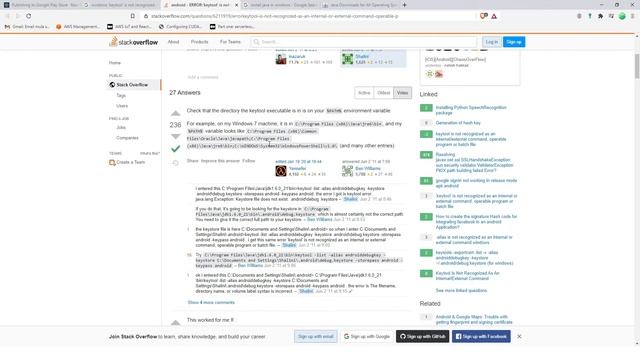Click the Stack Overflow logo
The height and width of the screenshot is (360, 640).
(133, 42)
